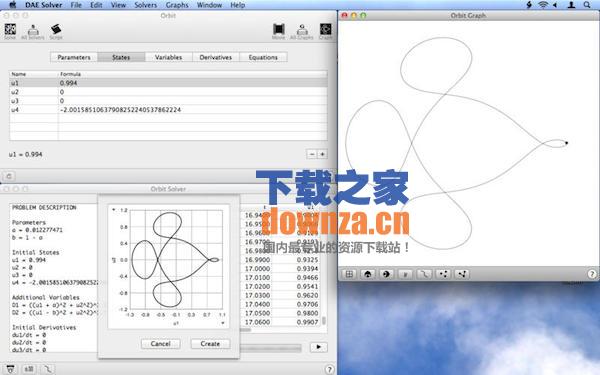Click the Name column header

tap(34, 74)
